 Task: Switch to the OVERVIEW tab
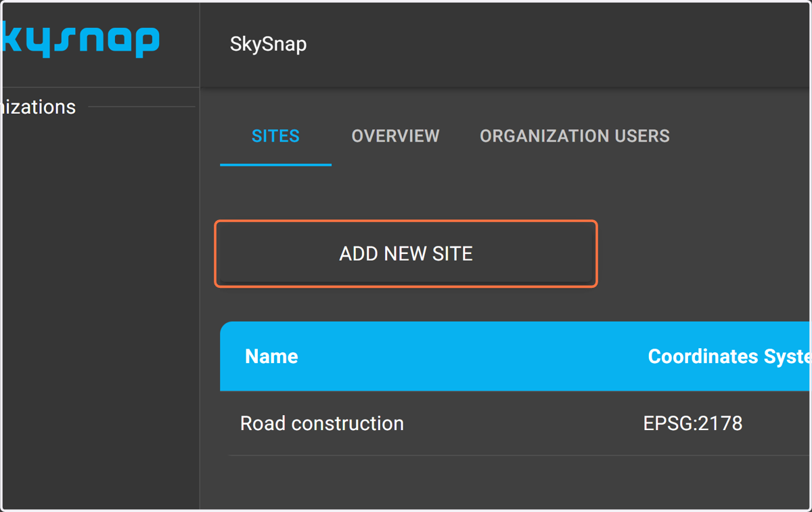(395, 136)
